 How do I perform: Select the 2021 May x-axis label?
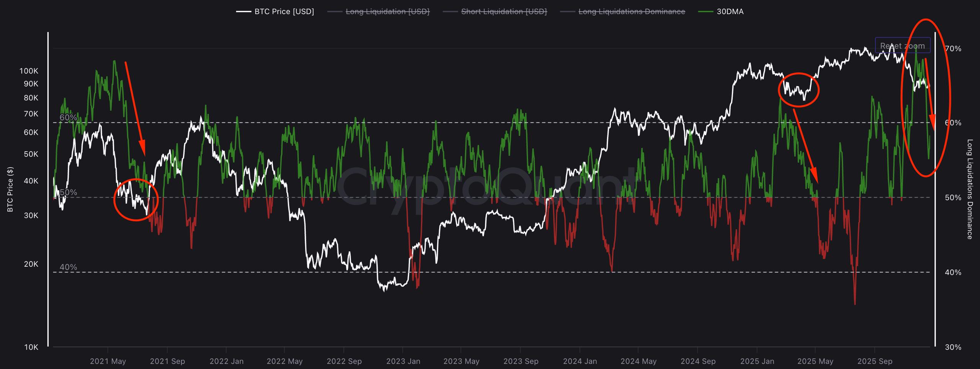click(108, 361)
